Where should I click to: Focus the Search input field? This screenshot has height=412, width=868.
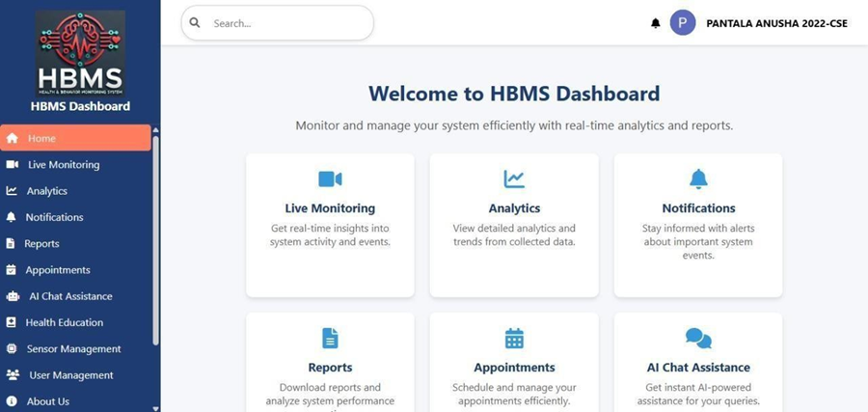(x=285, y=23)
